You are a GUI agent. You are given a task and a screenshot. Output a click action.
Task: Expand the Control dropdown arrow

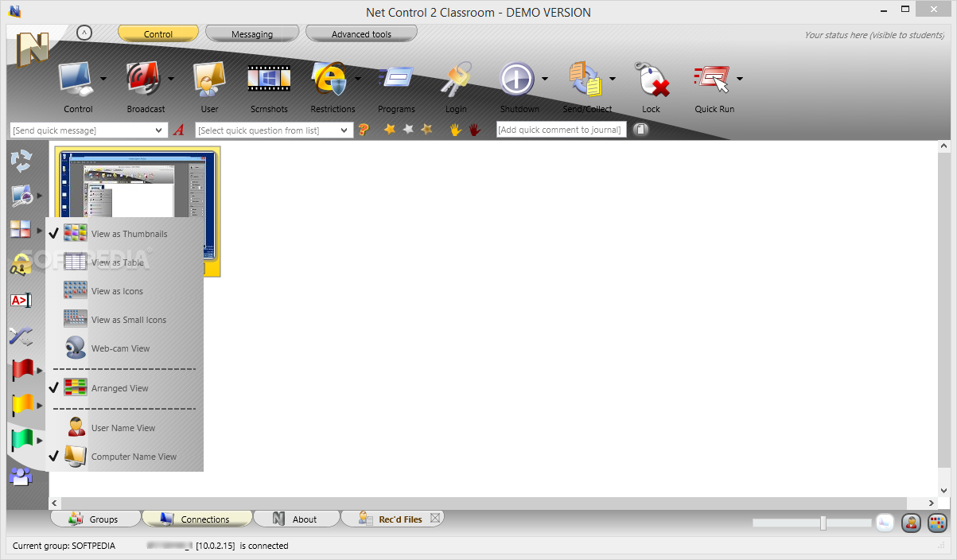coord(103,79)
